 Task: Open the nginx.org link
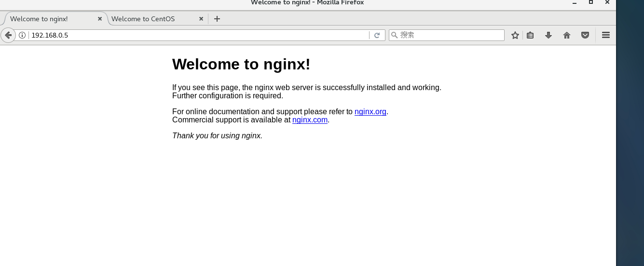pyautogui.click(x=370, y=112)
